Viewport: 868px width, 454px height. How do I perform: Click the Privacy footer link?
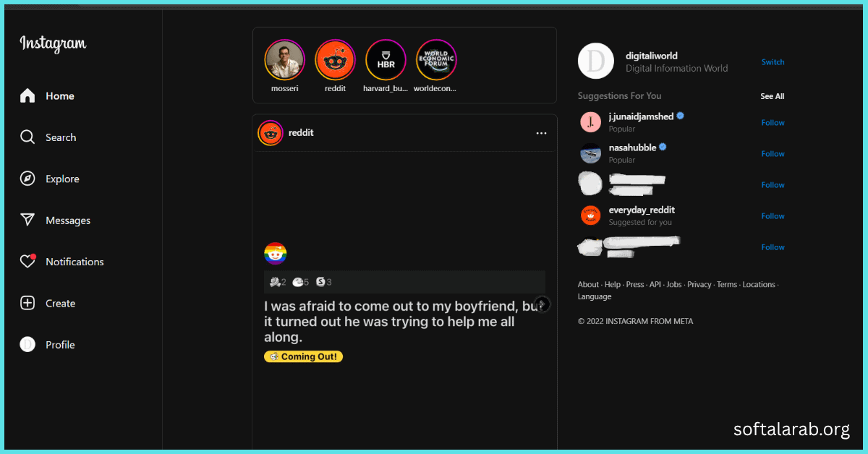[699, 285]
